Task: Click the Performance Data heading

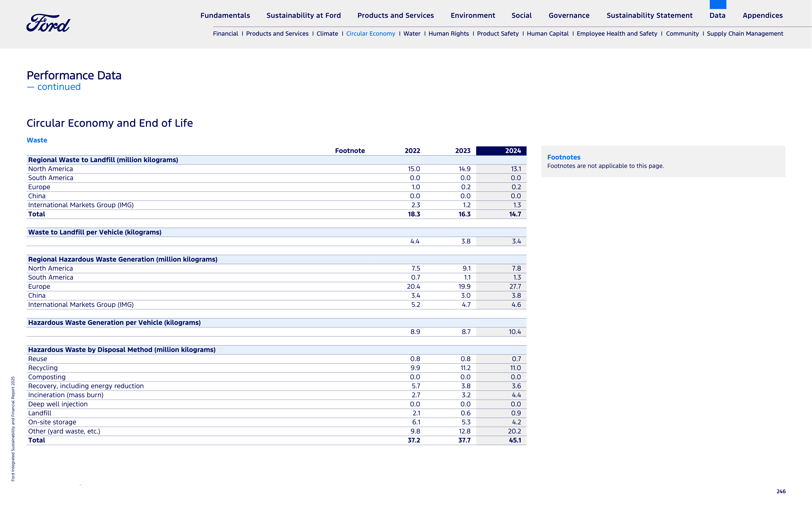Action: pyautogui.click(x=74, y=76)
